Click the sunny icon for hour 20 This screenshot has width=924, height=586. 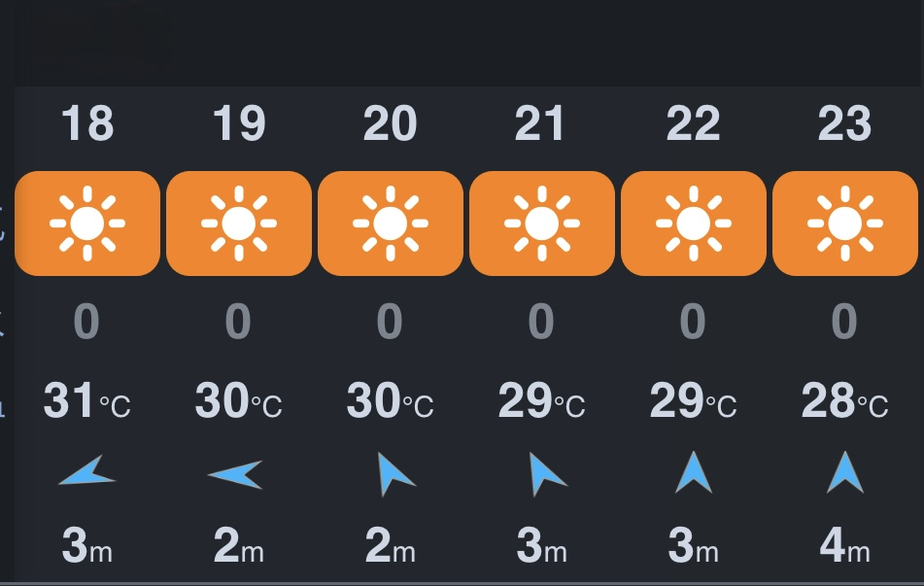pos(391,224)
